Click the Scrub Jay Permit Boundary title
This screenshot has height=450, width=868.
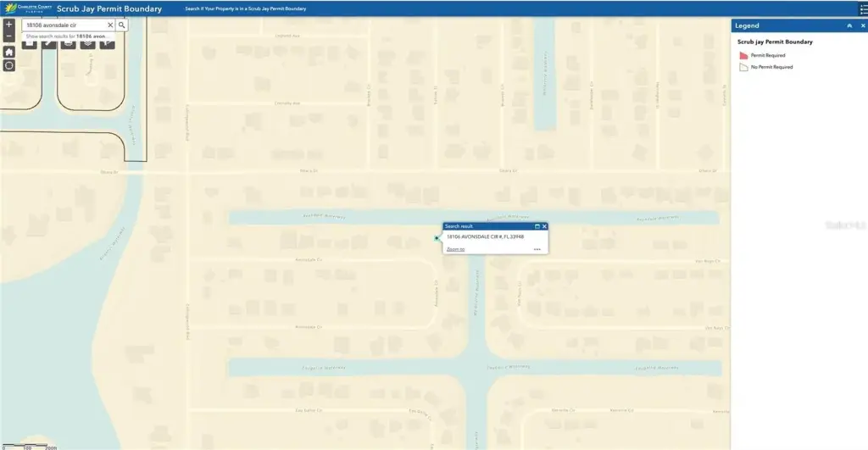(109, 8)
